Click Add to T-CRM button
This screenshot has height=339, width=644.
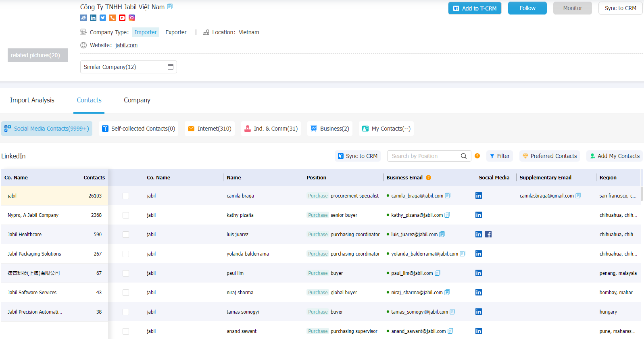475,8
